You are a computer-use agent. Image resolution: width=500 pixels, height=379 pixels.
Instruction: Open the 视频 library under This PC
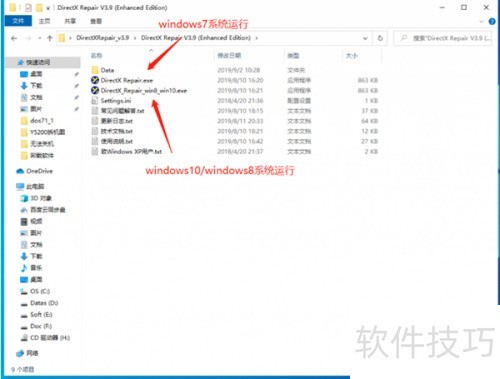point(36,221)
